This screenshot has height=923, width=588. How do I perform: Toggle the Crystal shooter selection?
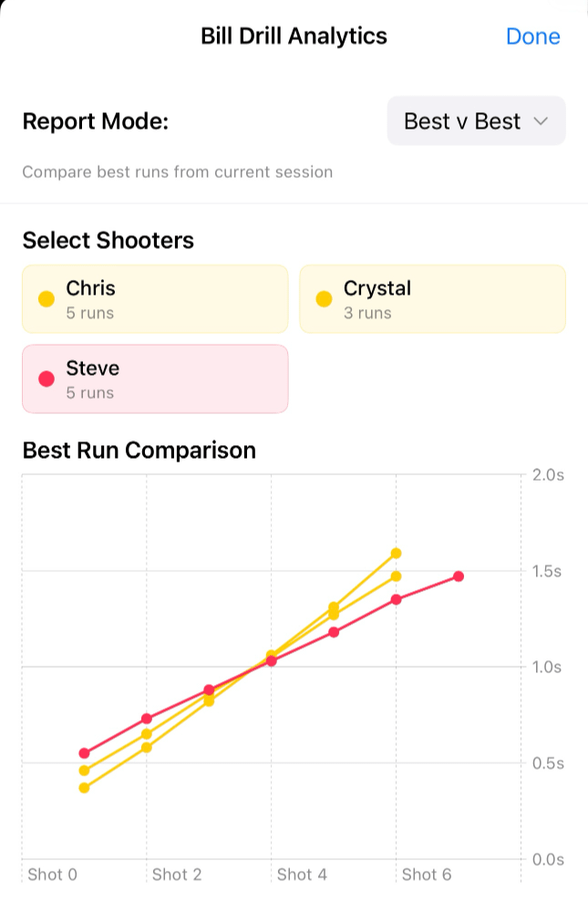pos(432,299)
